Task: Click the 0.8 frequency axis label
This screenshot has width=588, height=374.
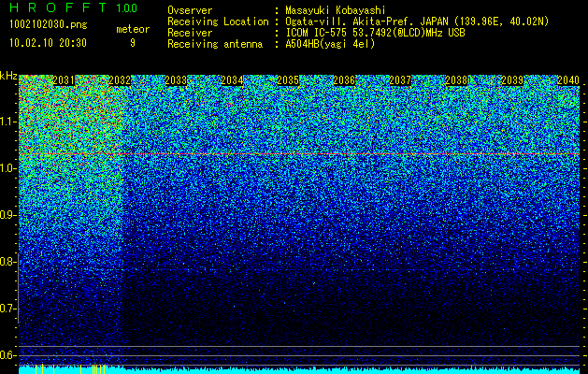Action: 7,262
